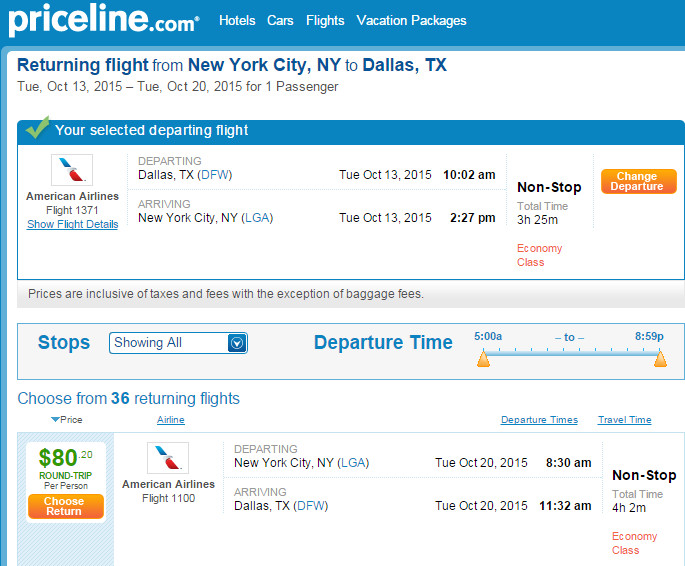The image size is (685, 566).
Task: Click the American Airlines logo for Flight 1100
Action: coord(168,458)
